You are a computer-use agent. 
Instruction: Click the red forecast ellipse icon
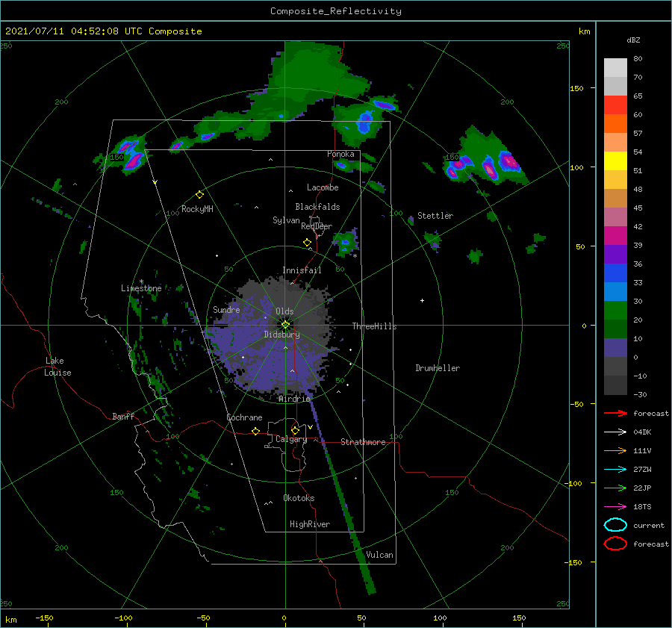[x=615, y=544]
